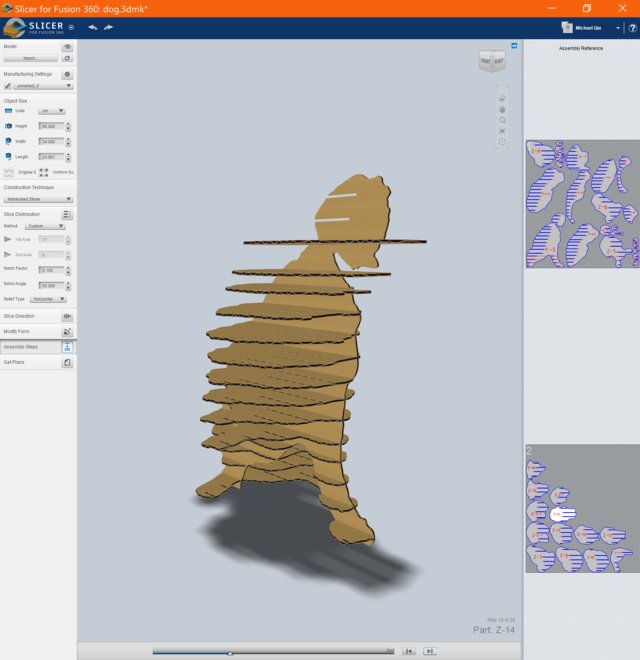Select the Slice Direction label
Screen dimensions: 640x660
tap(19, 316)
